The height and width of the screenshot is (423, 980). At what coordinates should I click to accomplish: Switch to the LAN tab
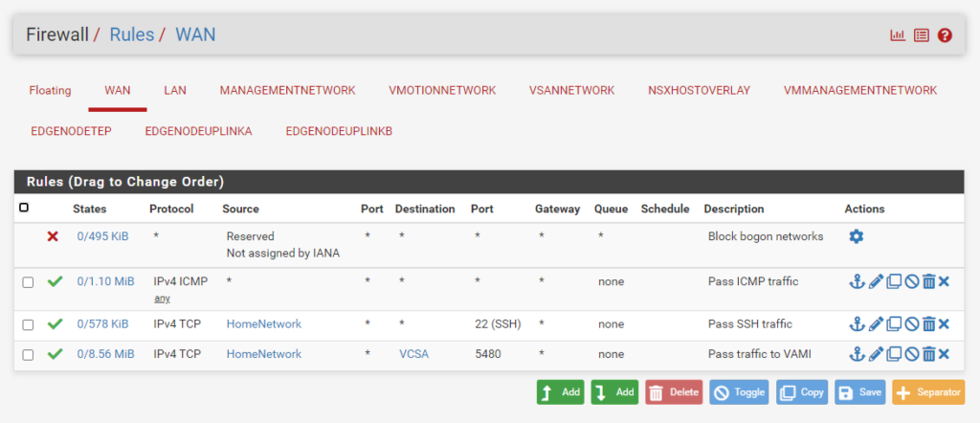click(175, 91)
